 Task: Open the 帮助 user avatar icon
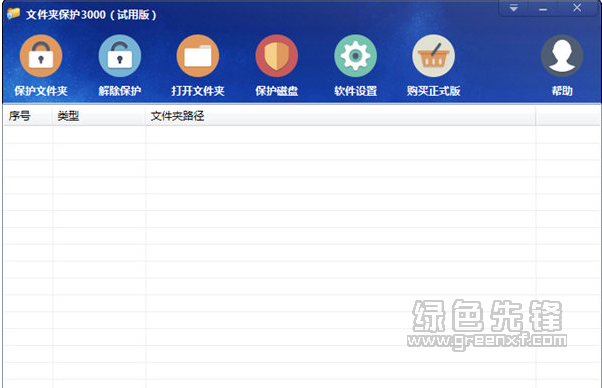562,56
